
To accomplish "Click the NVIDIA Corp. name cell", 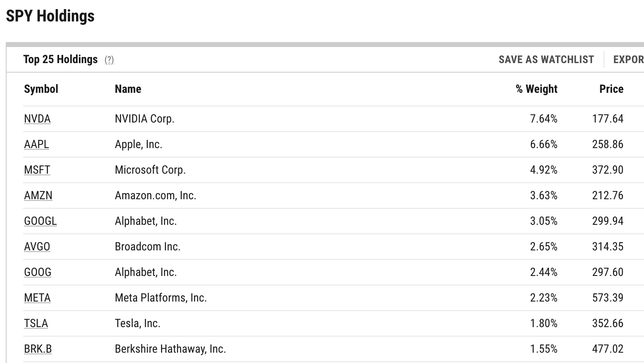I will pyautogui.click(x=144, y=119).
